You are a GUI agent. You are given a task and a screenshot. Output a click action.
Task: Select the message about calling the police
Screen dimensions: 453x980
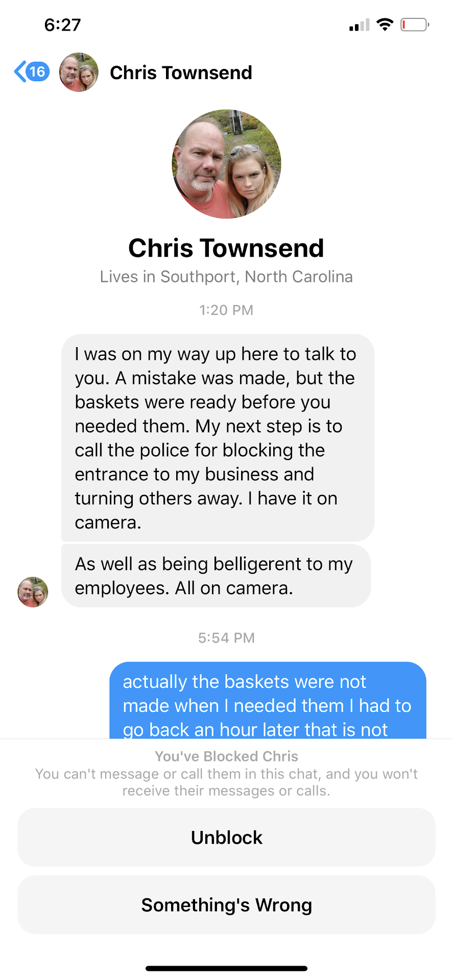pyautogui.click(x=218, y=438)
